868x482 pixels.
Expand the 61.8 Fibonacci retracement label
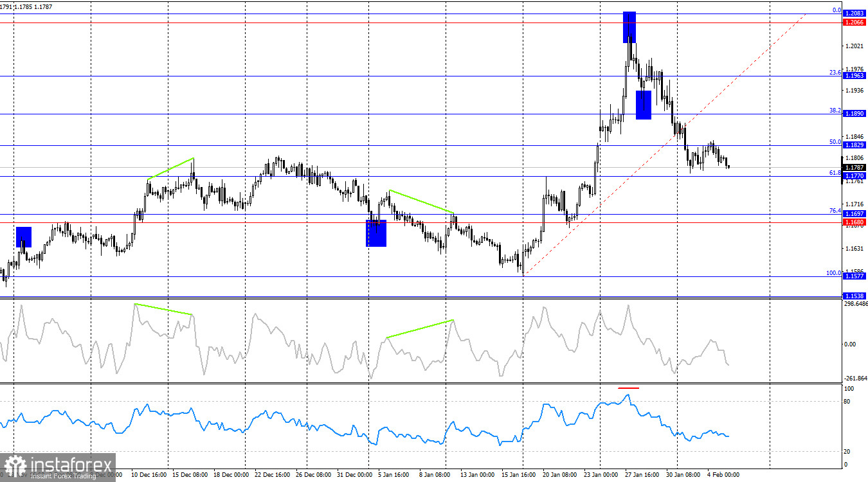pos(836,172)
